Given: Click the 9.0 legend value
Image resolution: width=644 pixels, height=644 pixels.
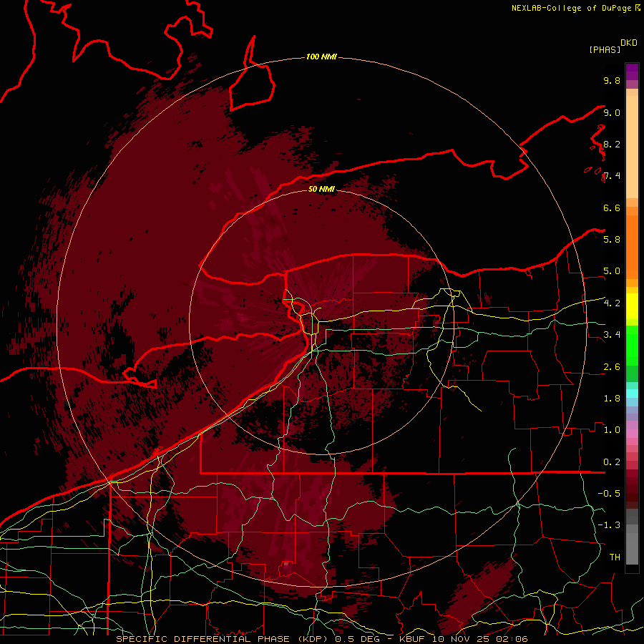Looking at the screenshot, I should [x=612, y=113].
